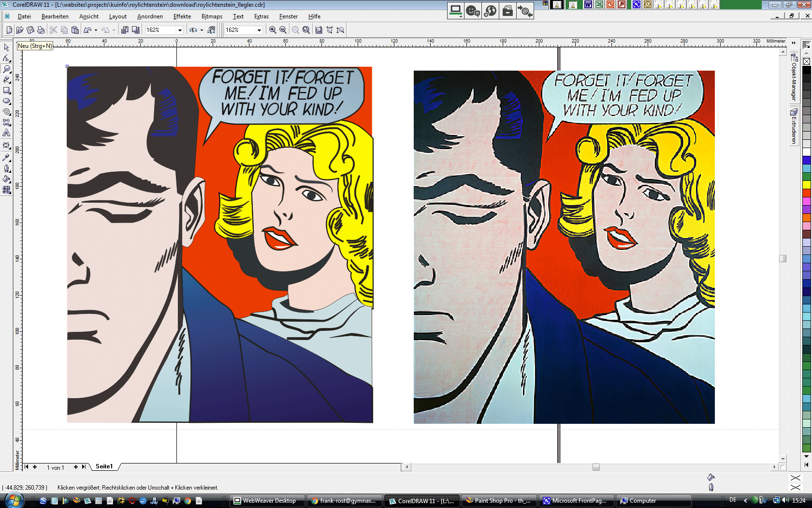Image resolution: width=812 pixels, height=508 pixels.
Task: Select the Zoom tool in toolbox
Action: tap(7, 69)
